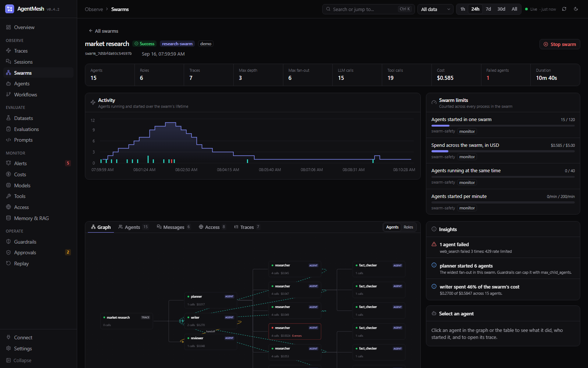588x368 pixels.
Task: Switch graph view to Roles
Action: tap(408, 227)
